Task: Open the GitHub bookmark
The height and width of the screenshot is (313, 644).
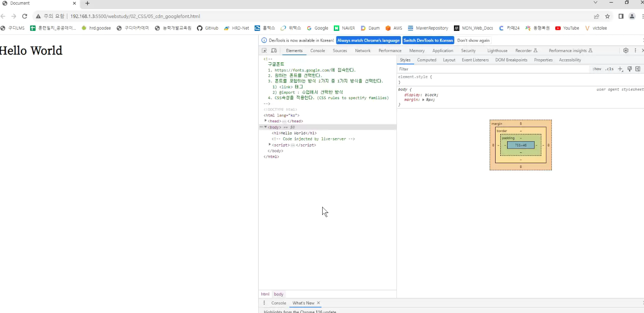Action: 207,28
